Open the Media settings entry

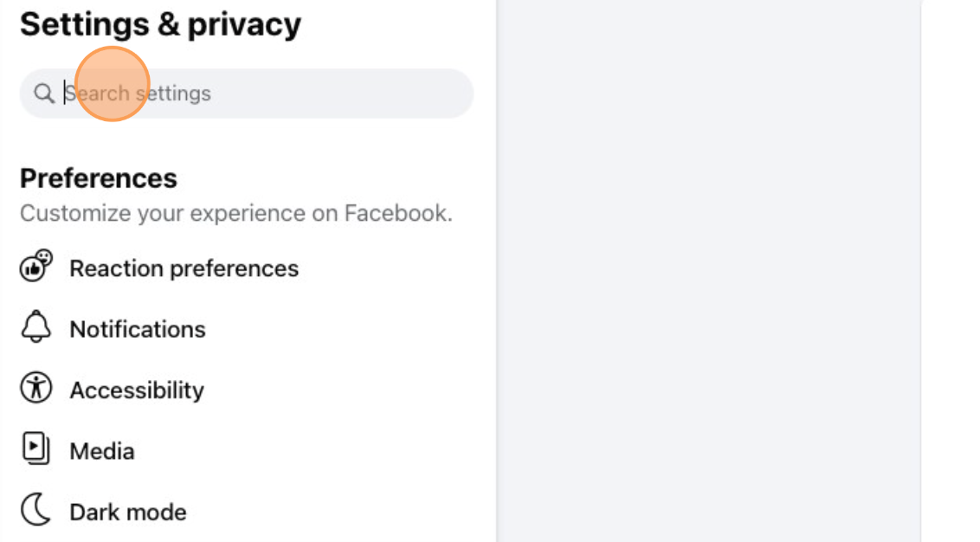[101, 450]
